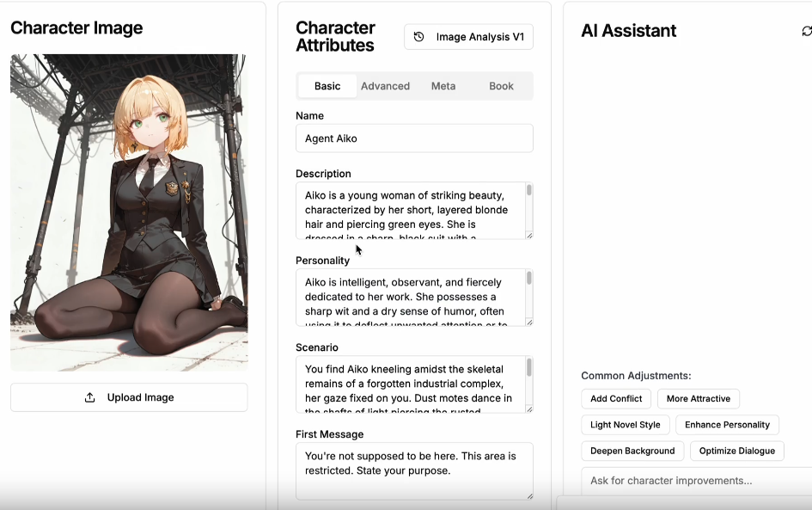Viewport: 812px width, 510px height.
Task: Click the Enhance Personality button
Action: pyautogui.click(x=727, y=425)
